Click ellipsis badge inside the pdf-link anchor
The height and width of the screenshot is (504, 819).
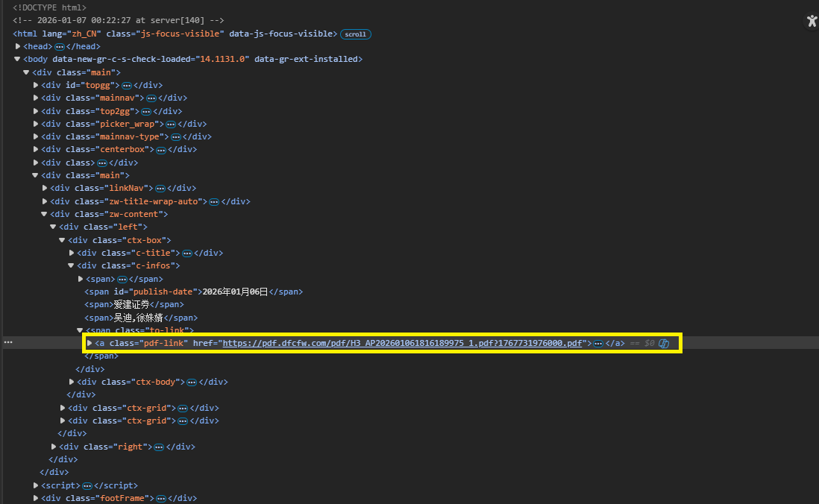pyautogui.click(x=597, y=344)
